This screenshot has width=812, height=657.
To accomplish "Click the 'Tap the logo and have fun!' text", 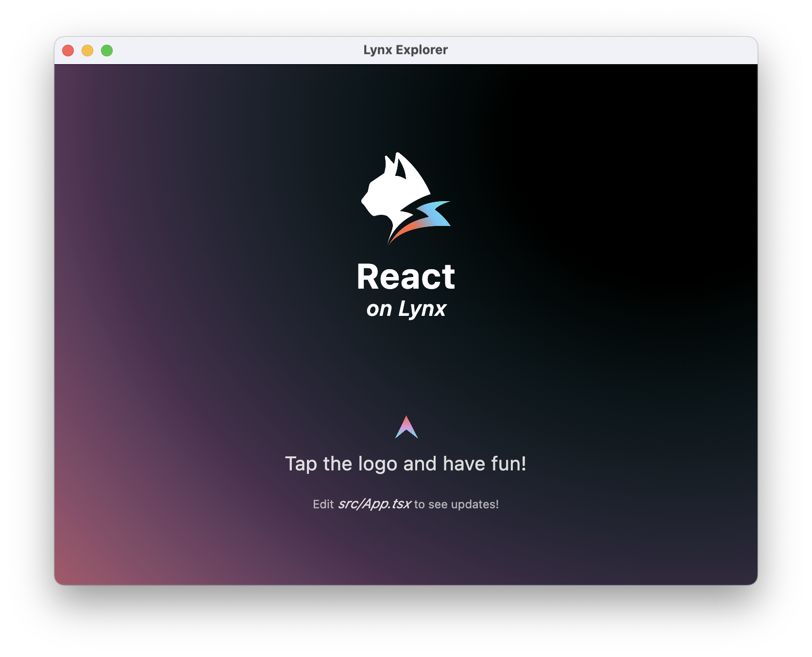I will pos(406,464).
